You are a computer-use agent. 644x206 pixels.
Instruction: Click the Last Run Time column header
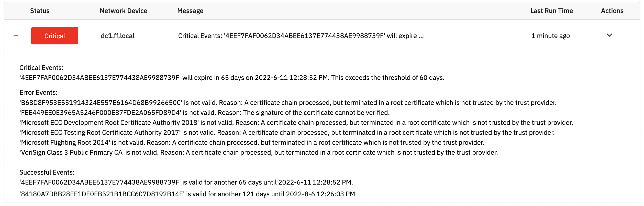click(x=552, y=11)
